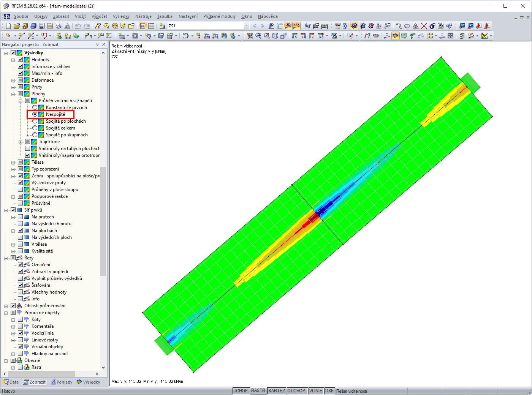Redo the last undone action
The image size is (532, 395).
click(x=87, y=26)
